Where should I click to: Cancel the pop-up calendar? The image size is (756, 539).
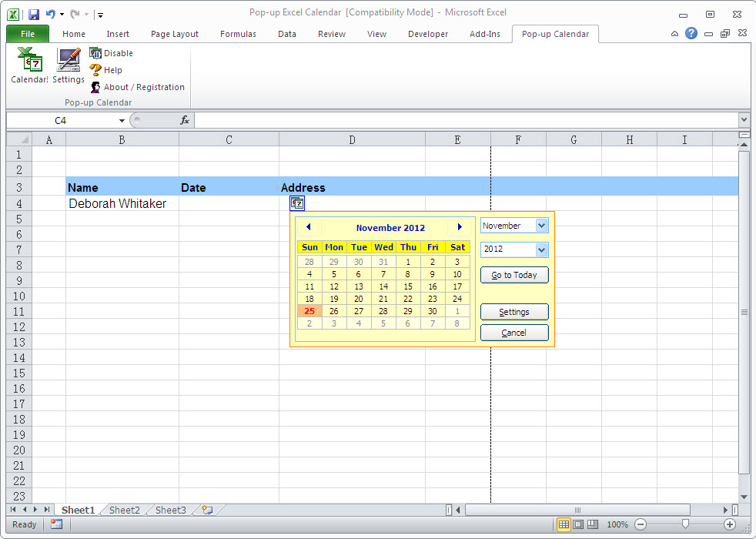(514, 333)
